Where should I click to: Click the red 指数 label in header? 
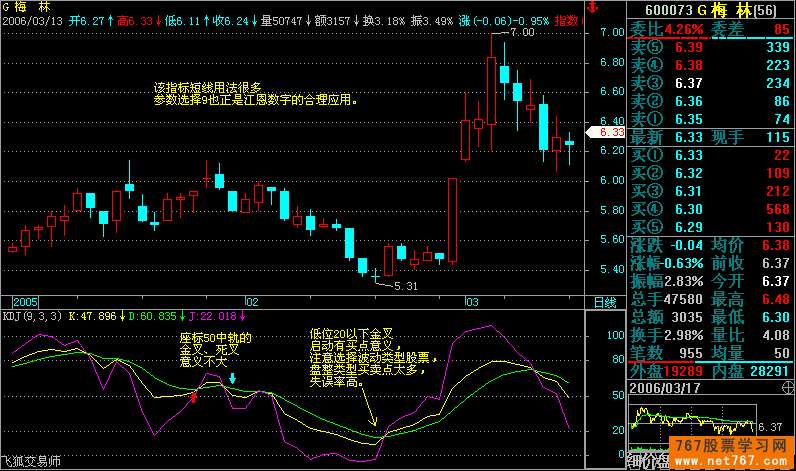568,20
